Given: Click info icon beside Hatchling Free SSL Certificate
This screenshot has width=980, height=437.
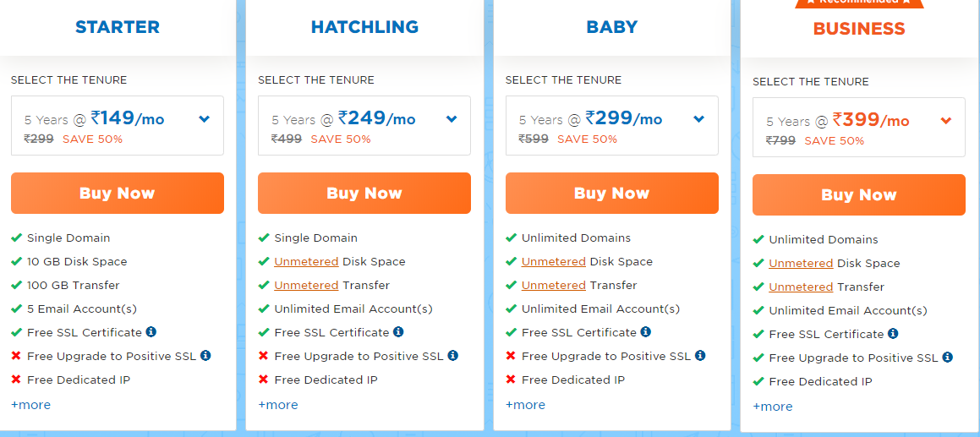Looking at the screenshot, I should [398, 332].
